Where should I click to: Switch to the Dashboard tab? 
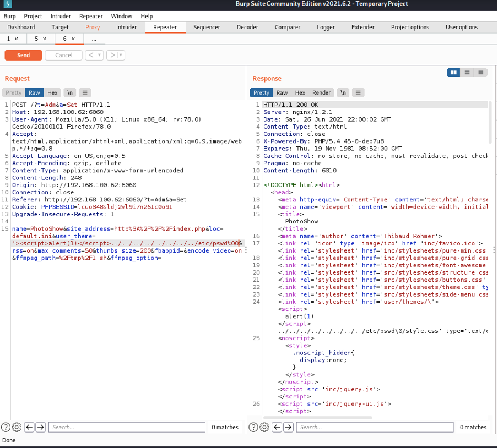point(21,28)
